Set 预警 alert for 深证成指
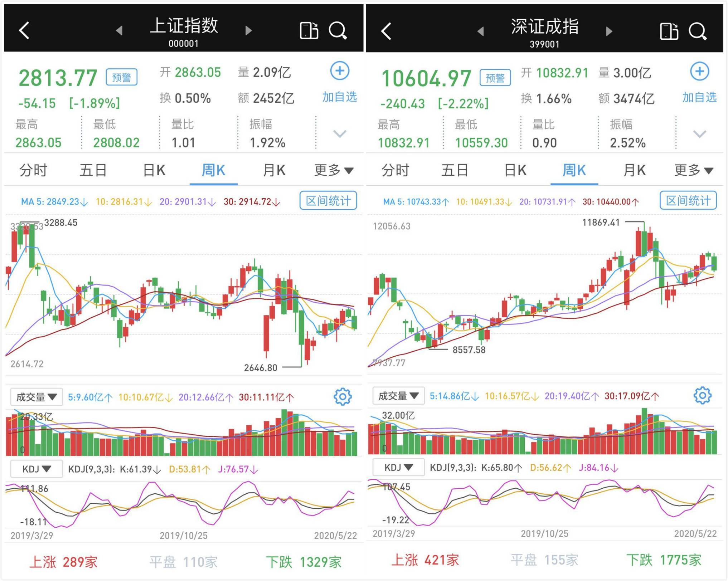The height and width of the screenshot is (581, 728). click(495, 78)
